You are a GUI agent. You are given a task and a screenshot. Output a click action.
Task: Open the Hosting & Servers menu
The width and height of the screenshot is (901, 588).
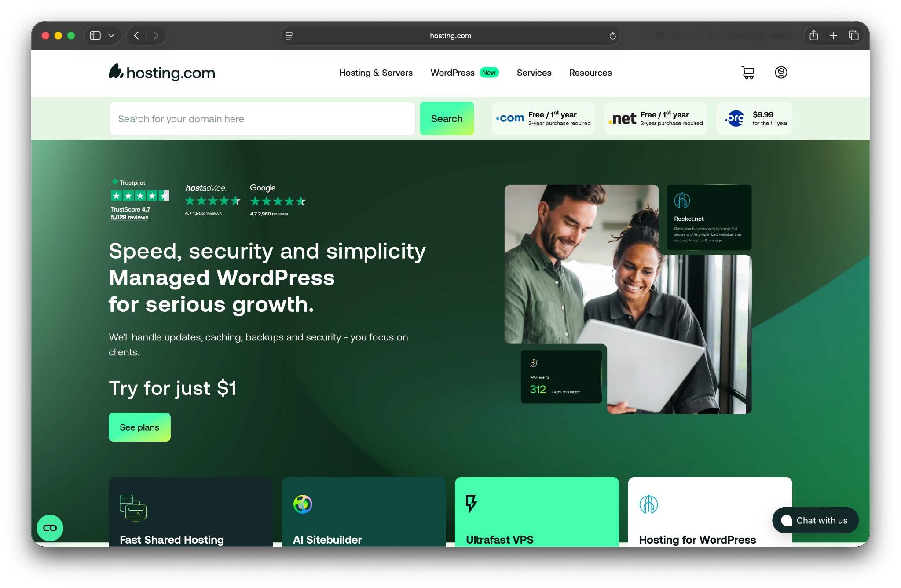point(376,73)
